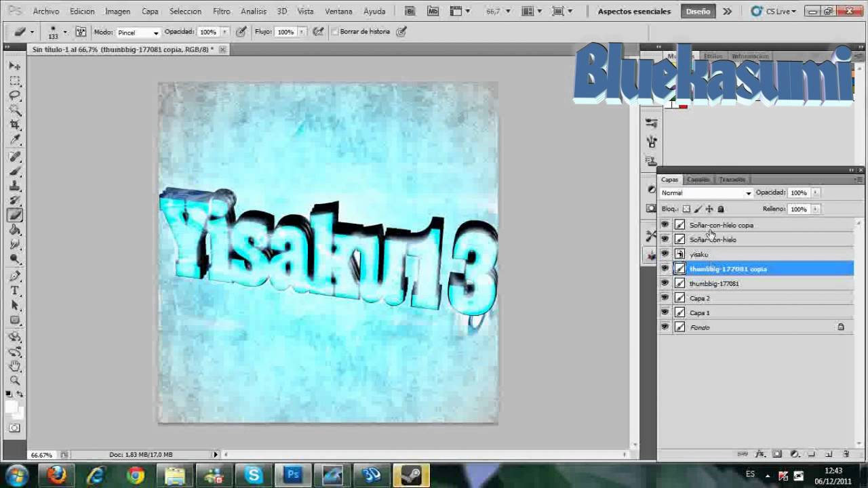
Task: Hide the Soñar-con-hielo layer
Action: tap(665, 239)
